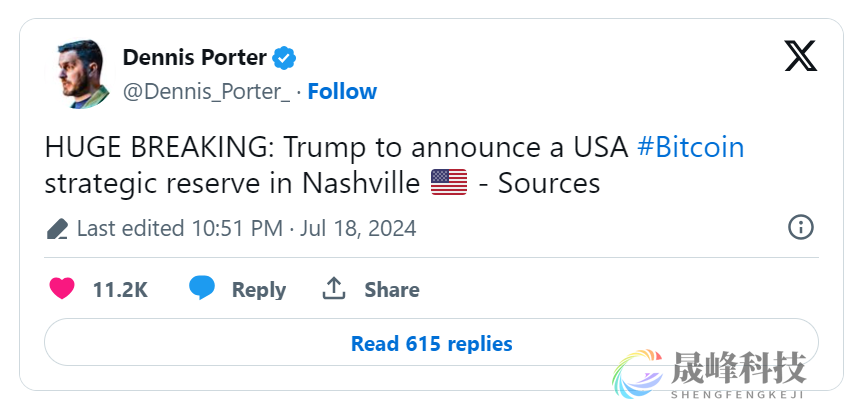Open Dennis Porter's profile avatar
Viewport: 862px width, 399px height.
tap(81, 74)
